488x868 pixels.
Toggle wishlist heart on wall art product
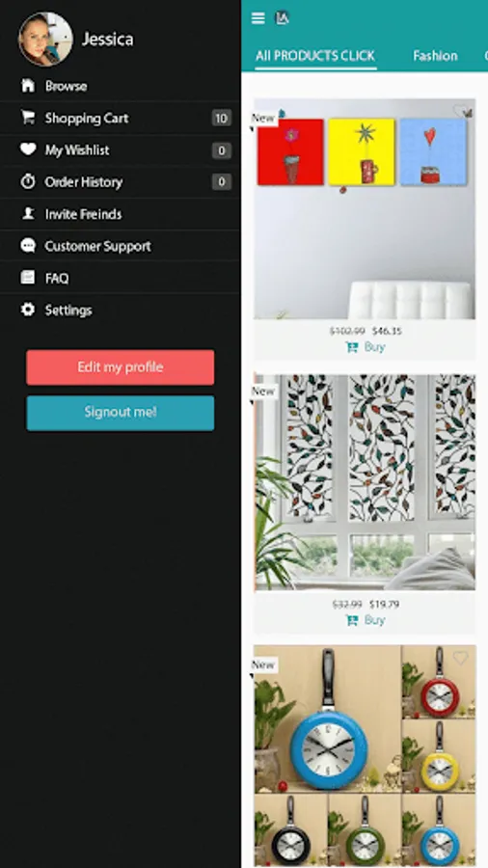click(x=460, y=111)
